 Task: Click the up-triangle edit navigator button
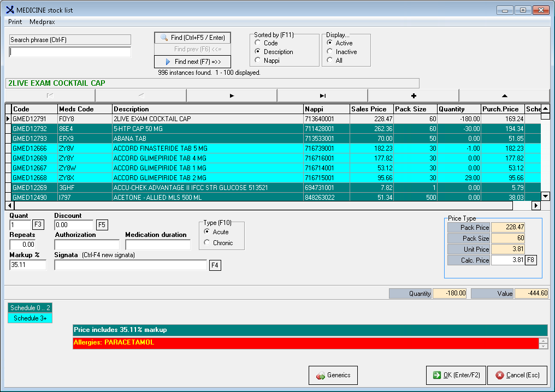click(504, 96)
